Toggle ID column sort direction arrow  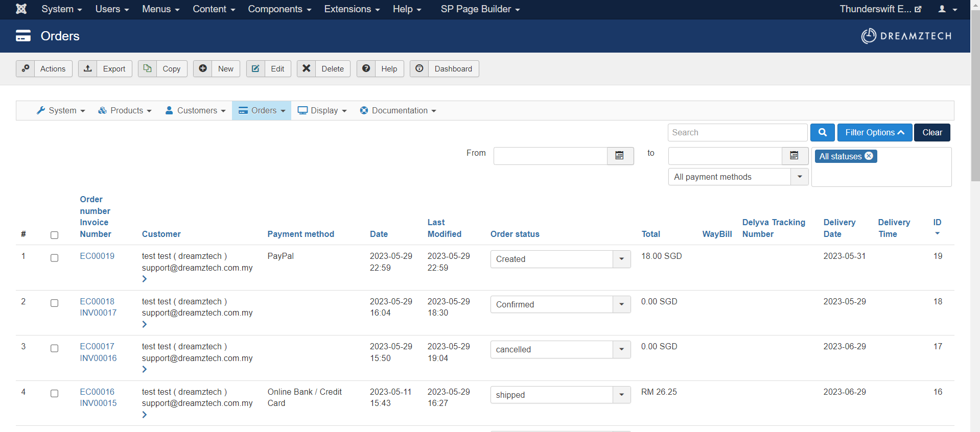point(937,233)
